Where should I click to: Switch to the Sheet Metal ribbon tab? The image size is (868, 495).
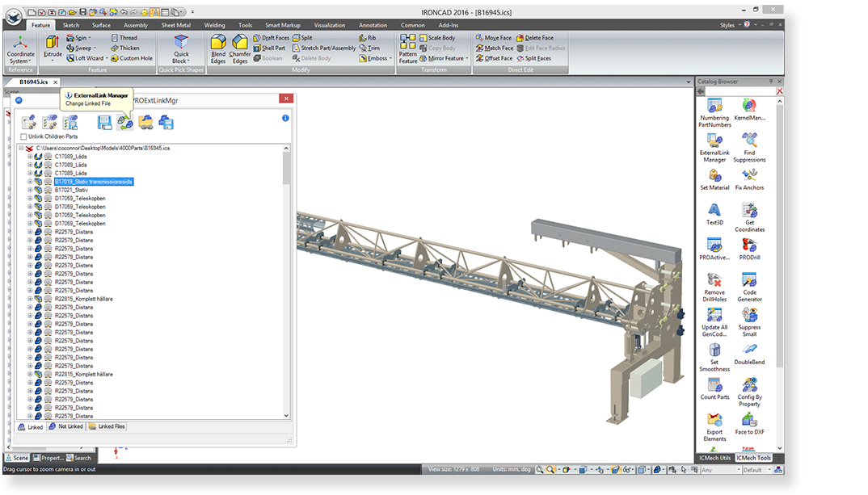175,25
